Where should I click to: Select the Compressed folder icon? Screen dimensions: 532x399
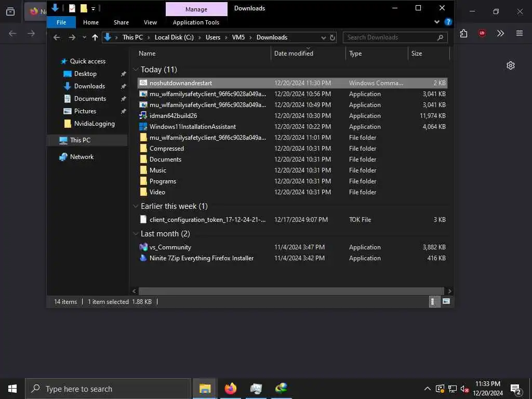pos(143,148)
